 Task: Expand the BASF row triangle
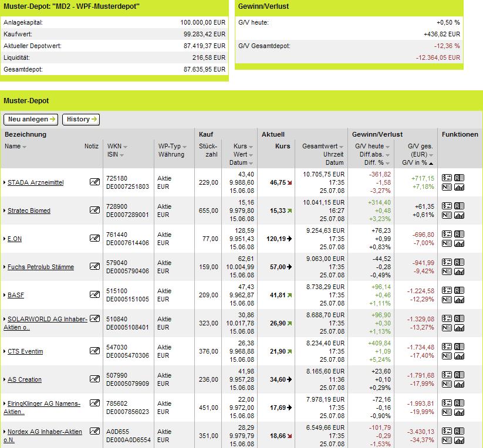click(5, 295)
